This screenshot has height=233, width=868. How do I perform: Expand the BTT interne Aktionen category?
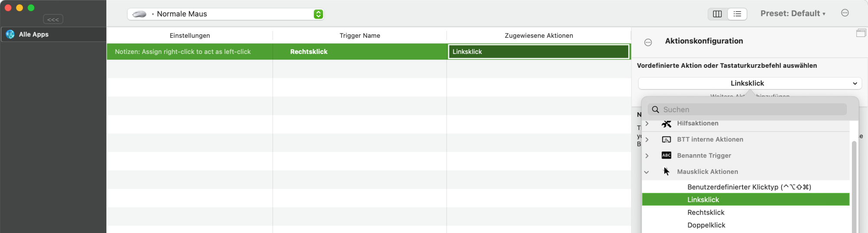point(647,140)
